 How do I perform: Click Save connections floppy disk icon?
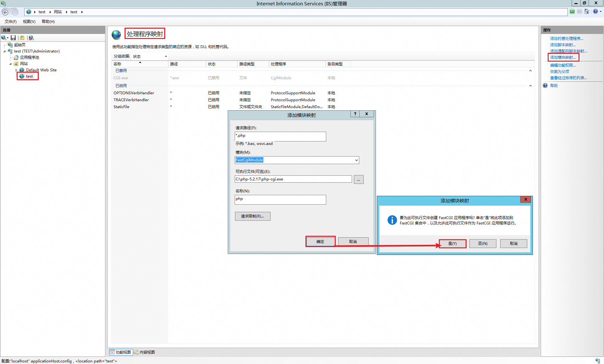[13, 38]
